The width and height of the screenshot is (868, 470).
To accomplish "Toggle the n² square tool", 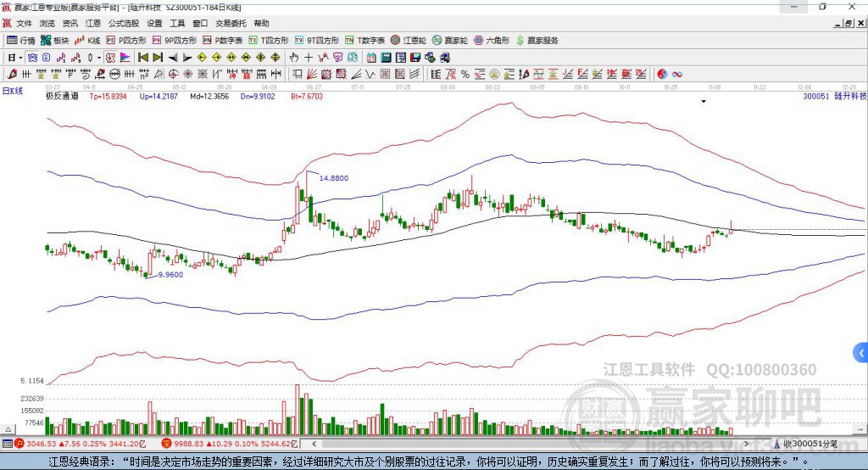I will pyautogui.click(x=144, y=75).
